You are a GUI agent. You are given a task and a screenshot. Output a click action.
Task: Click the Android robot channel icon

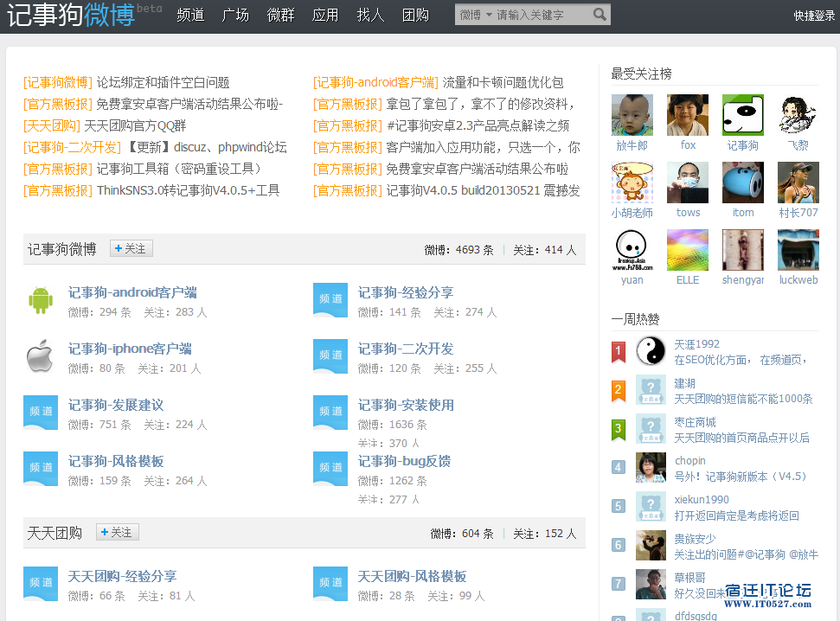(x=41, y=300)
